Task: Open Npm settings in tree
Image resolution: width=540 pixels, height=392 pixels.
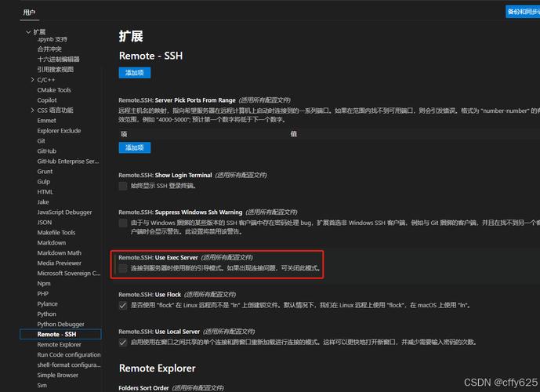Action: (44, 283)
